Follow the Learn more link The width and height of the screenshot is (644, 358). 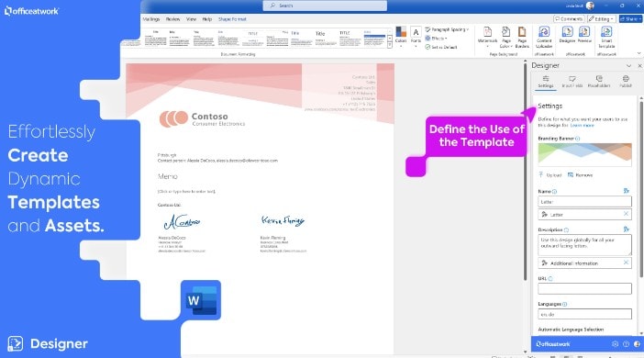[582, 125]
